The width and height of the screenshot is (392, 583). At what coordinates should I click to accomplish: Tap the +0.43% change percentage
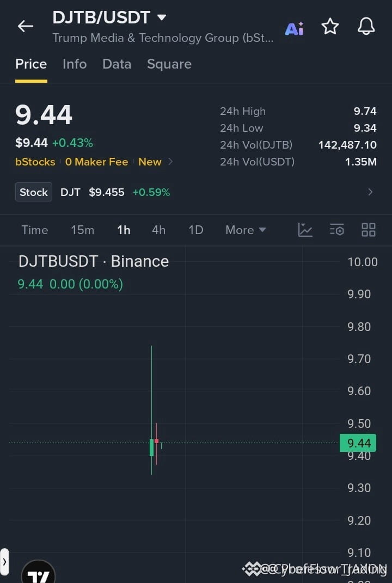[x=72, y=143]
